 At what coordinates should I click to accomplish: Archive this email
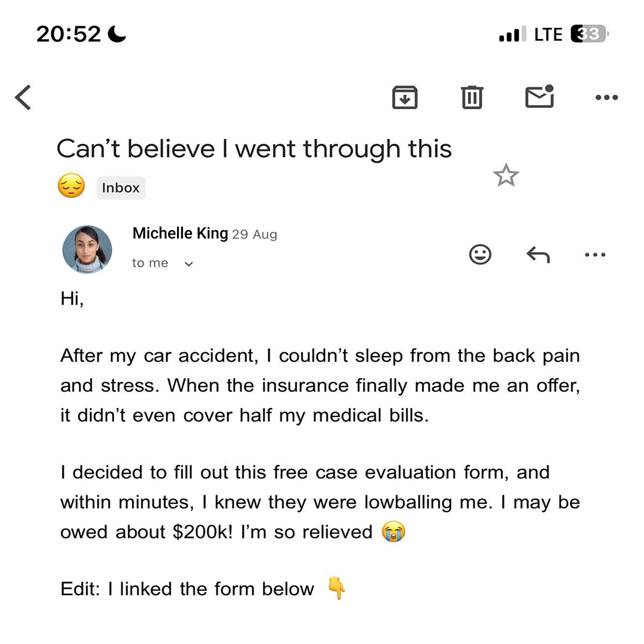[x=404, y=97]
